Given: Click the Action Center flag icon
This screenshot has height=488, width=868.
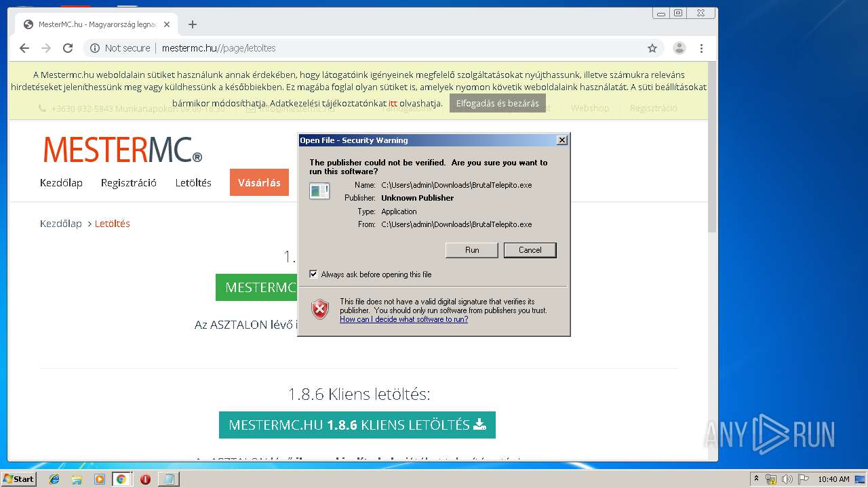Looking at the screenshot, I should 803,479.
